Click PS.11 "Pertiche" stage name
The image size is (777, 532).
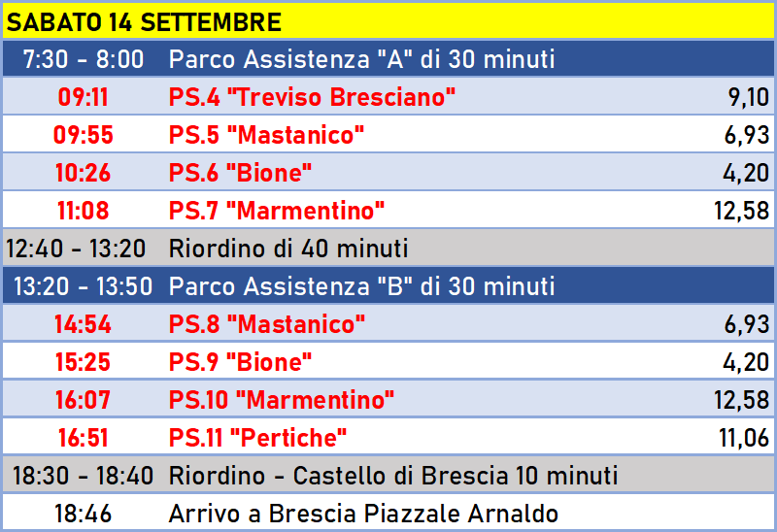[257, 438]
